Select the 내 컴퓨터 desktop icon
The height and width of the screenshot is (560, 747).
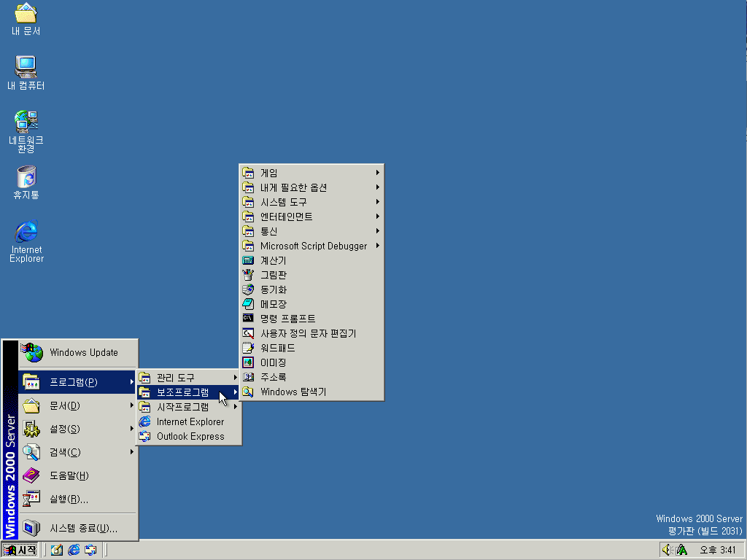tap(26, 73)
